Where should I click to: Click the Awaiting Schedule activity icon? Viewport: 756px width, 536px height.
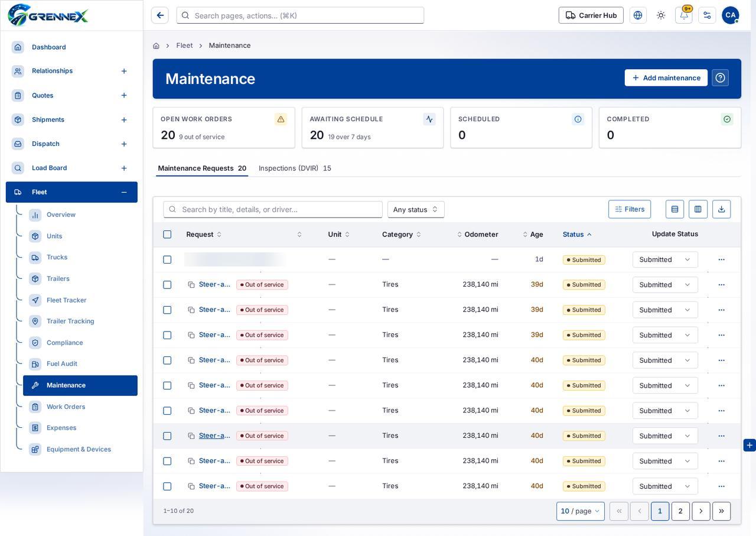(x=429, y=119)
